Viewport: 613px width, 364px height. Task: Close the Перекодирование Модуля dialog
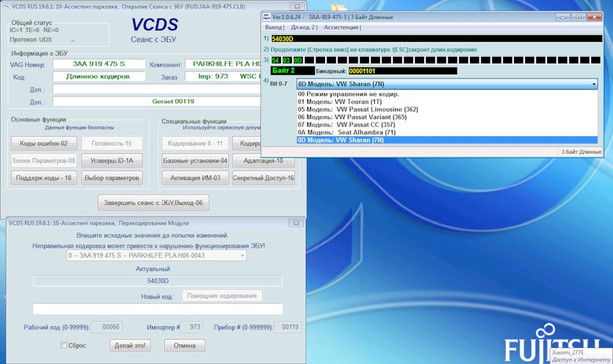coord(296,223)
